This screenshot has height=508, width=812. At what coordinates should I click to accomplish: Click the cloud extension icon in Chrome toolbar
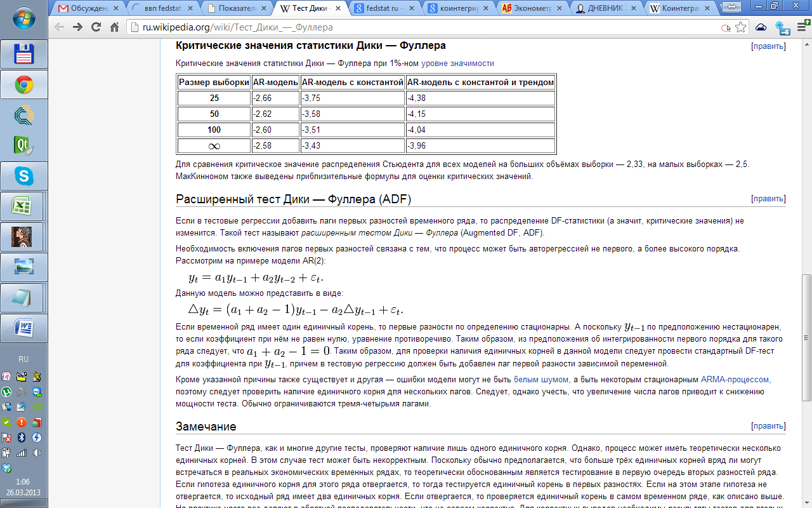761,27
